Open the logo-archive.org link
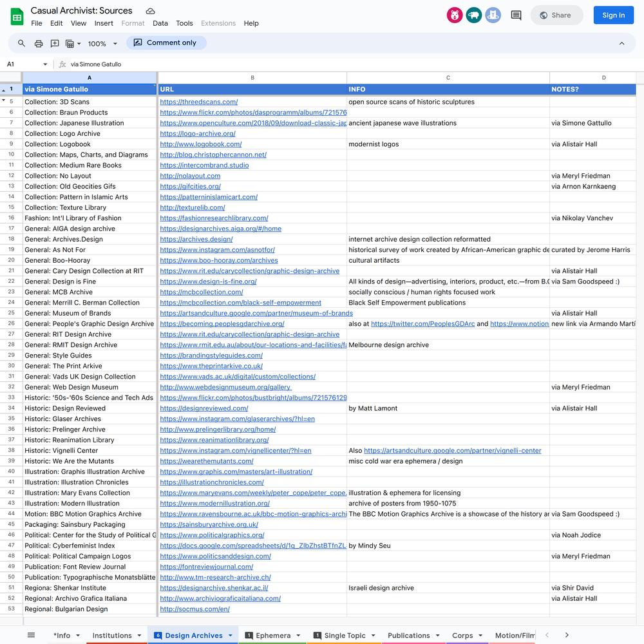Screen dimensions: 644x644 click(x=198, y=133)
